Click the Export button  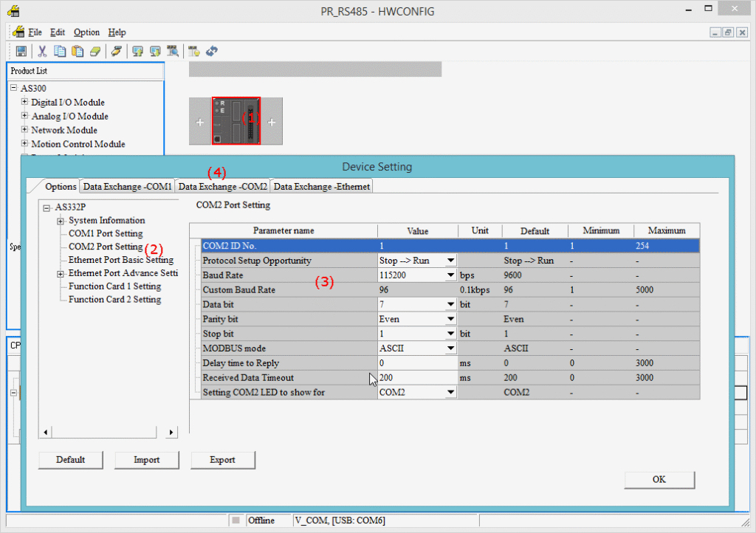(222, 459)
